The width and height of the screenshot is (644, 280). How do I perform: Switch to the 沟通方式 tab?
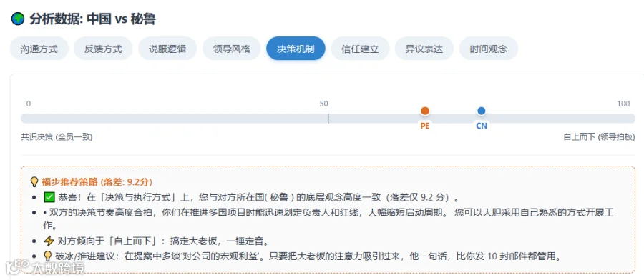pos(39,49)
